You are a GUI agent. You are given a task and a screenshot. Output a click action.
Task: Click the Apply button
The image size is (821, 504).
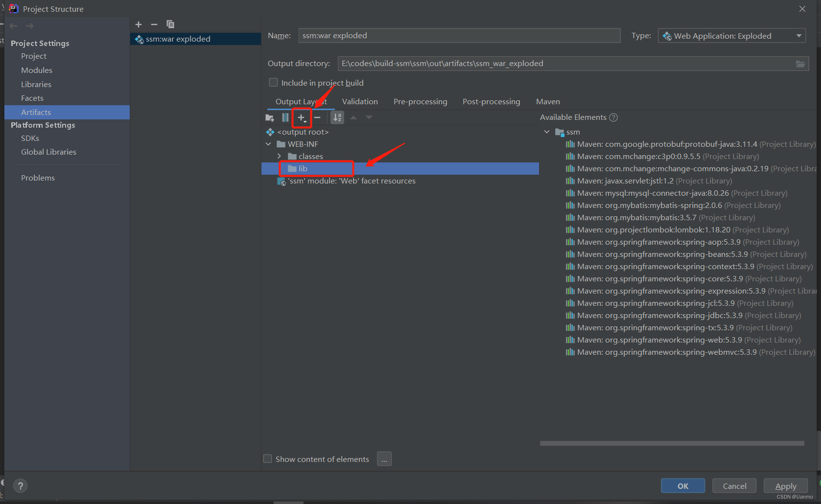(786, 486)
